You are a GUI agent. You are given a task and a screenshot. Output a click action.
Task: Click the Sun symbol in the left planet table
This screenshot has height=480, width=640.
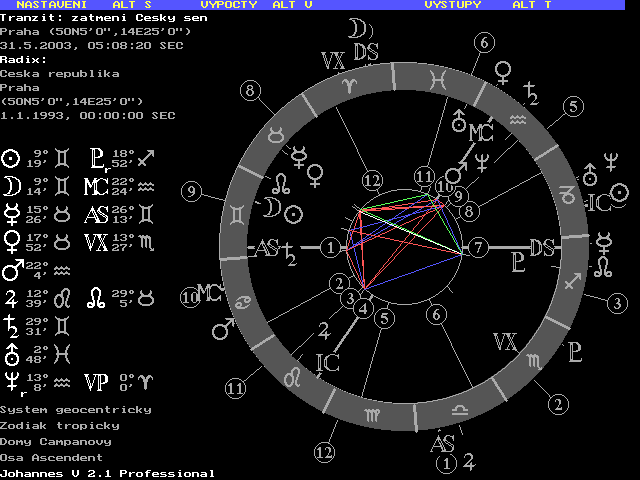coord(11,158)
